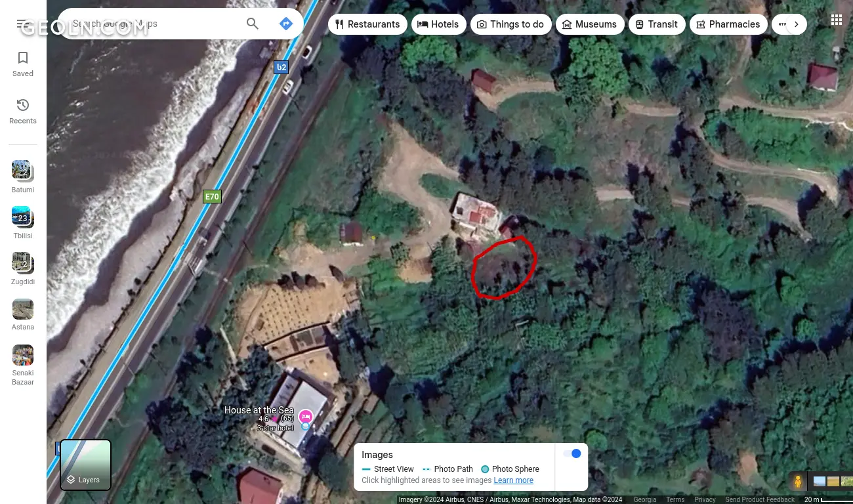This screenshot has height=504, width=853.
Task: Pick the Street View pegman icon
Action: [x=798, y=482]
